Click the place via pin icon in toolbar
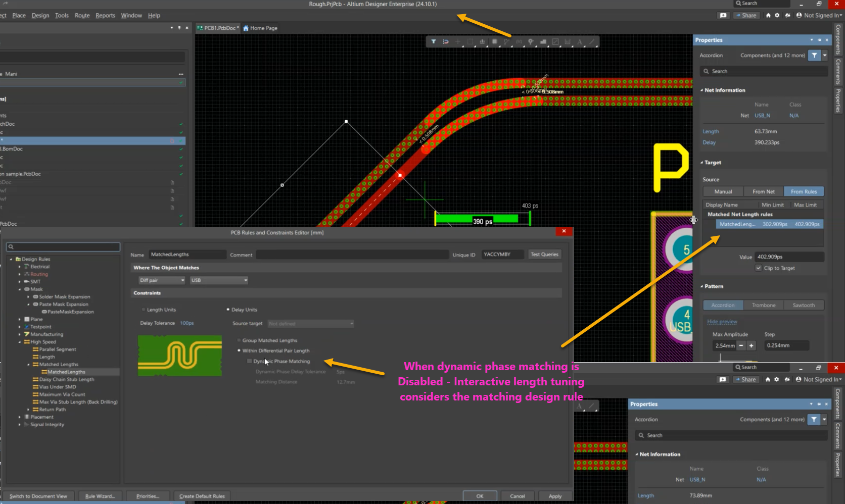Screen dimensions: 845x504 [531, 42]
